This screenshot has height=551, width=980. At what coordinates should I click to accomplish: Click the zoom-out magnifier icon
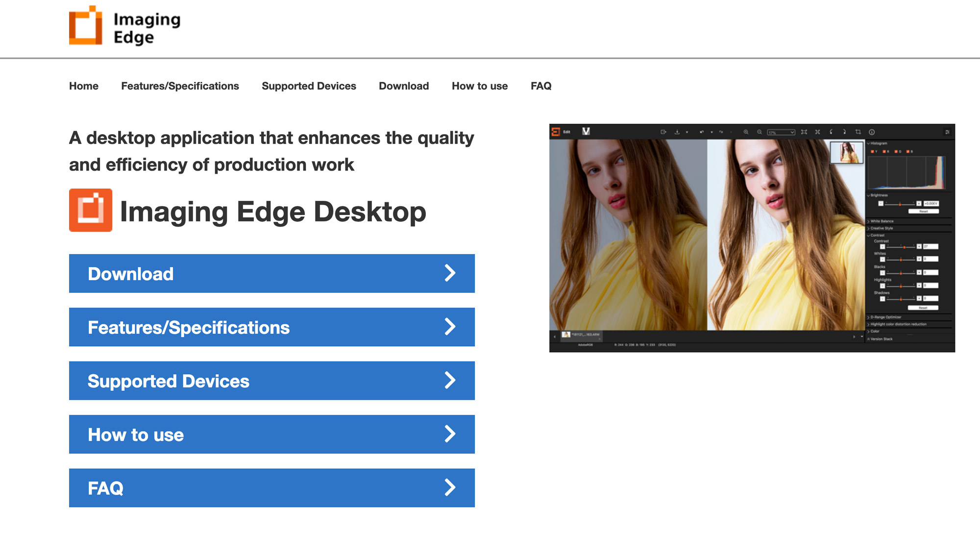coord(759,132)
